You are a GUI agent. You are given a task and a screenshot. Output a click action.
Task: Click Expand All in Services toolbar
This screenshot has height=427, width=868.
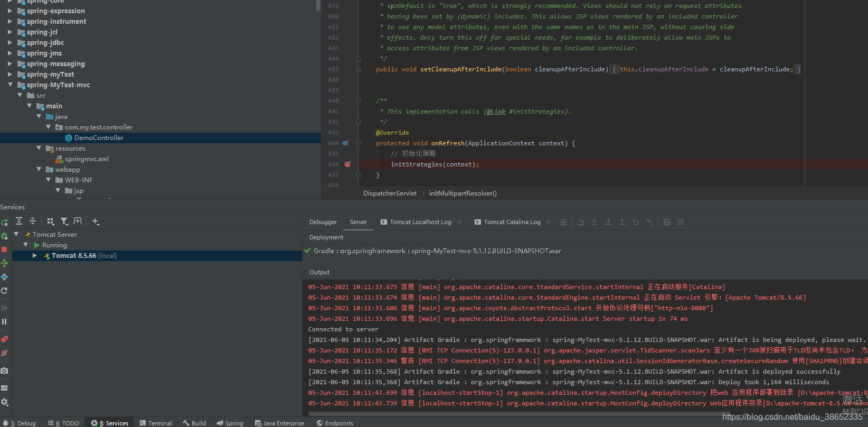[x=19, y=221]
